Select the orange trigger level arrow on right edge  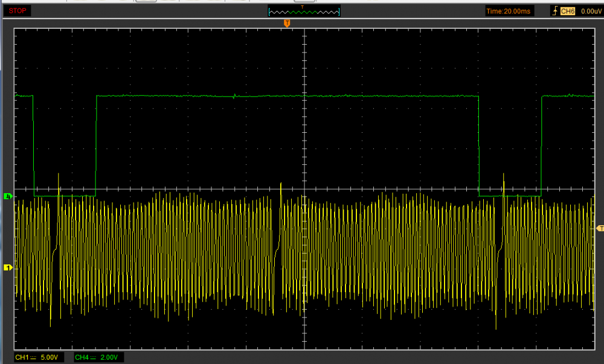click(x=599, y=228)
